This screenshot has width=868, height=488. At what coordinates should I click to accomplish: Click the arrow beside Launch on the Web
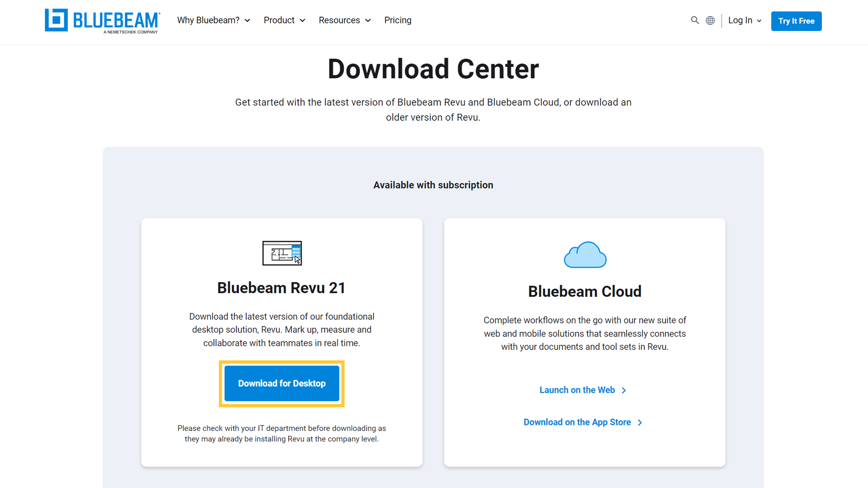coord(624,390)
